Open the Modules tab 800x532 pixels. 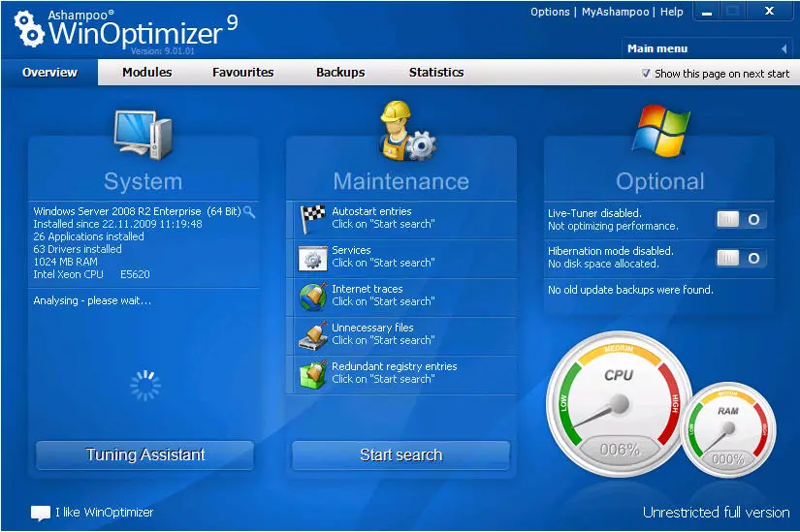[147, 73]
